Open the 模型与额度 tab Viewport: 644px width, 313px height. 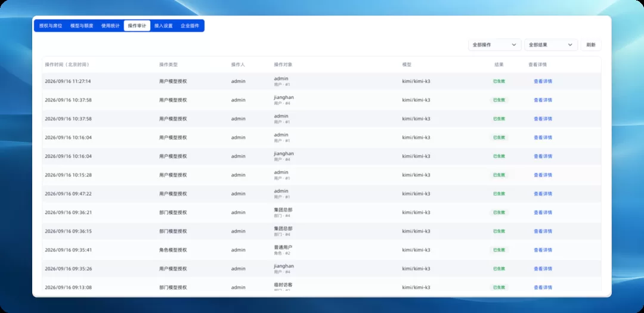tap(82, 26)
